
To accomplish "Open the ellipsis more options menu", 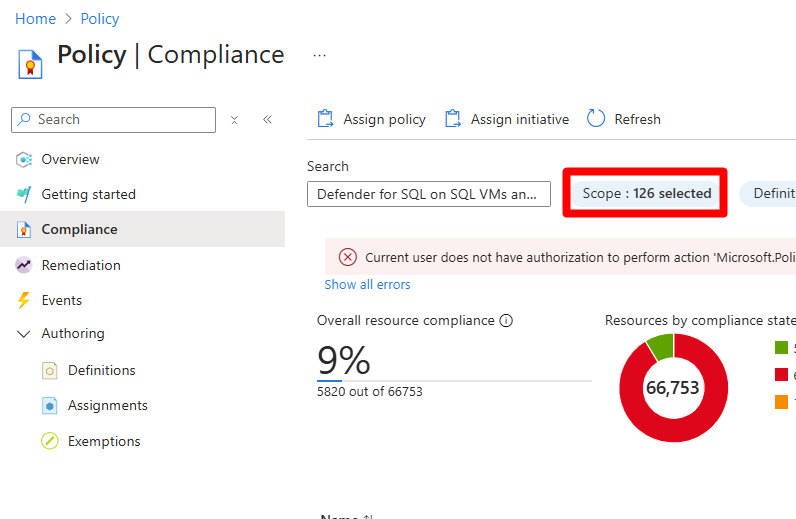I will 319,55.
